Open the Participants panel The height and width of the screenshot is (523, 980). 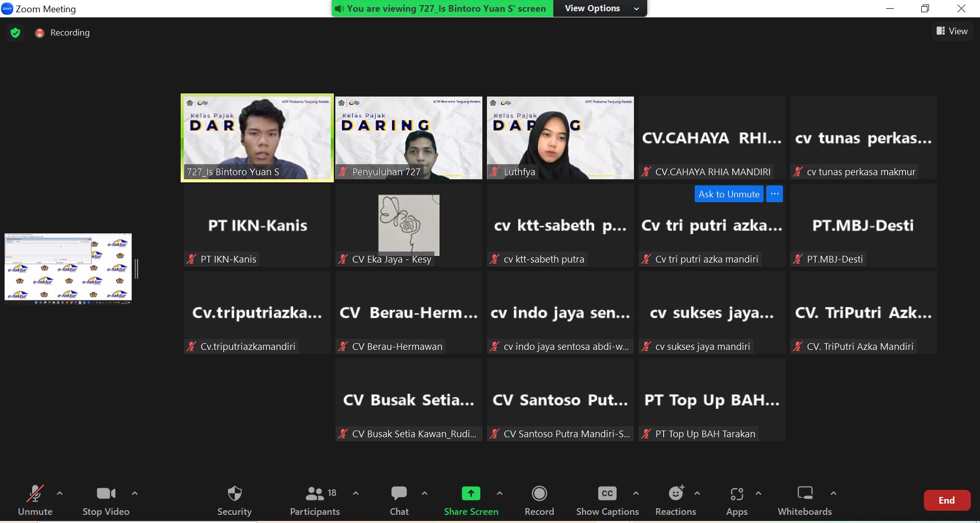coord(314,494)
